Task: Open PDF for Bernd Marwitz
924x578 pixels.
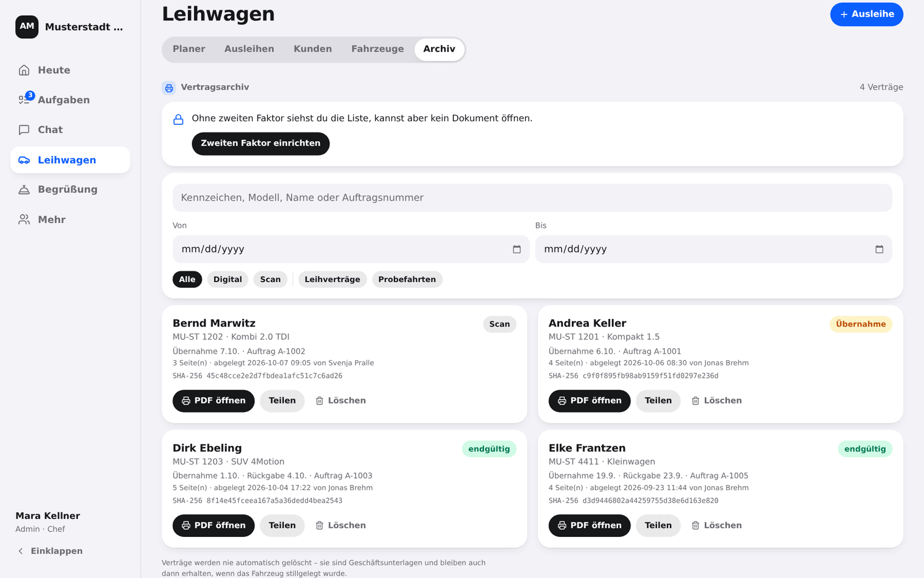Action: tap(214, 401)
